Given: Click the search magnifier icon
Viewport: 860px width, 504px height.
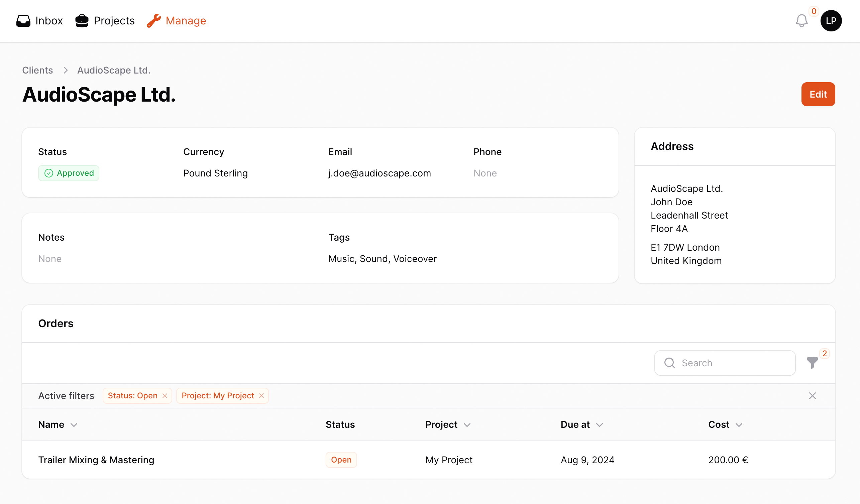Looking at the screenshot, I should [x=669, y=363].
